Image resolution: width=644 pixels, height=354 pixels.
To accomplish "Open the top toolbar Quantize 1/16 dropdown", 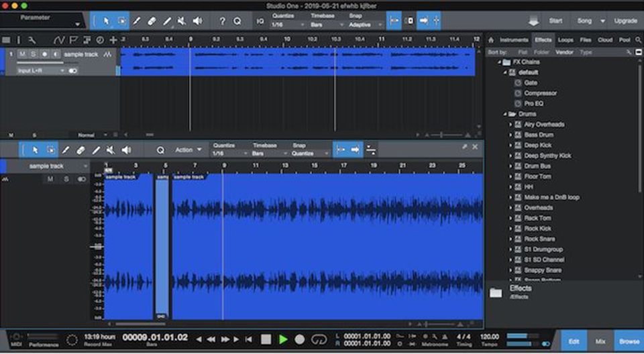I will pyautogui.click(x=286, y=25).
